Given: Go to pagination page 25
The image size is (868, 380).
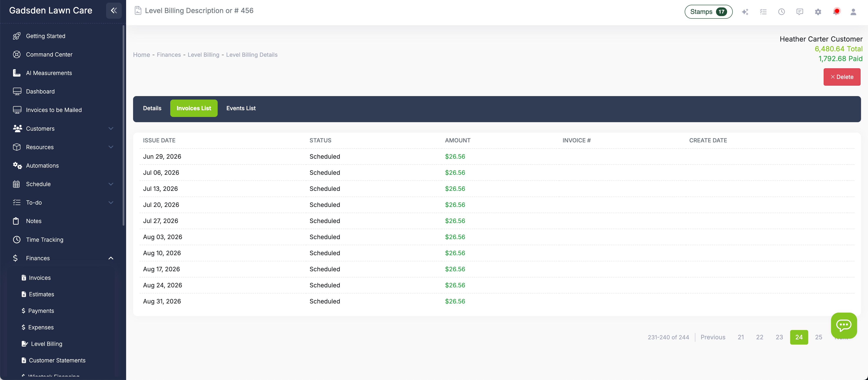Looking at the screenshot, I should pyautogui.click(x=818, y=337).
